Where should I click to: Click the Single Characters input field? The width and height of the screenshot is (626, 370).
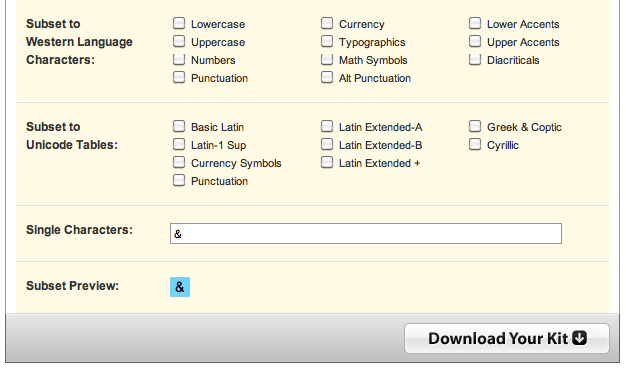(366, 233)
